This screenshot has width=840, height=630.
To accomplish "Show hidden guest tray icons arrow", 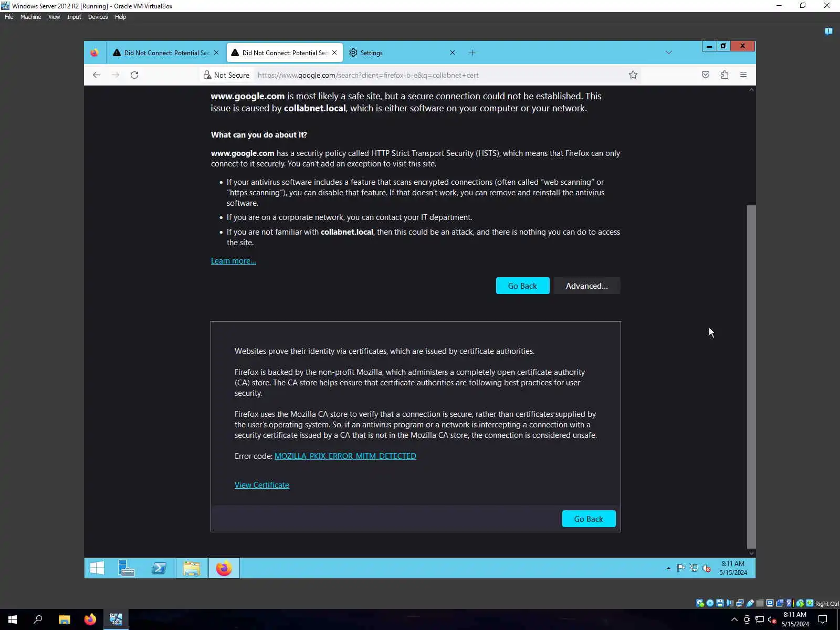I will point(668,568).
